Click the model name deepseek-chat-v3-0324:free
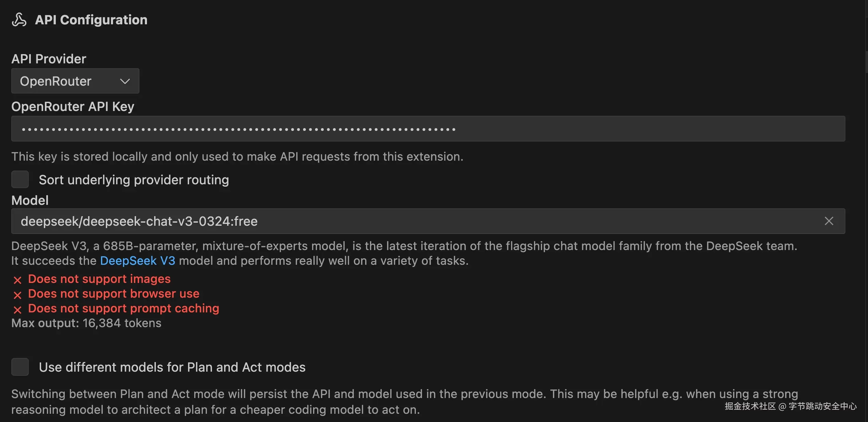The height and width of the screenshot is (422, 868). [139, 221]
